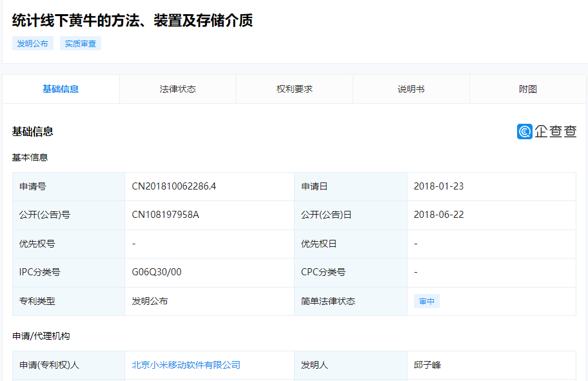Click application date 2018-01-23
Viewport: 588px width, 381px height.
pyautogui.click(x=438, y=186)
